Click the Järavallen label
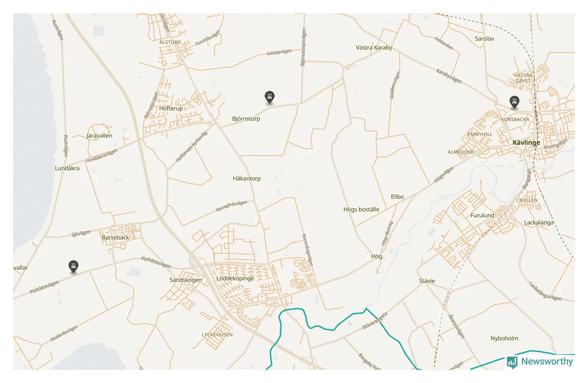 point(99,136)
